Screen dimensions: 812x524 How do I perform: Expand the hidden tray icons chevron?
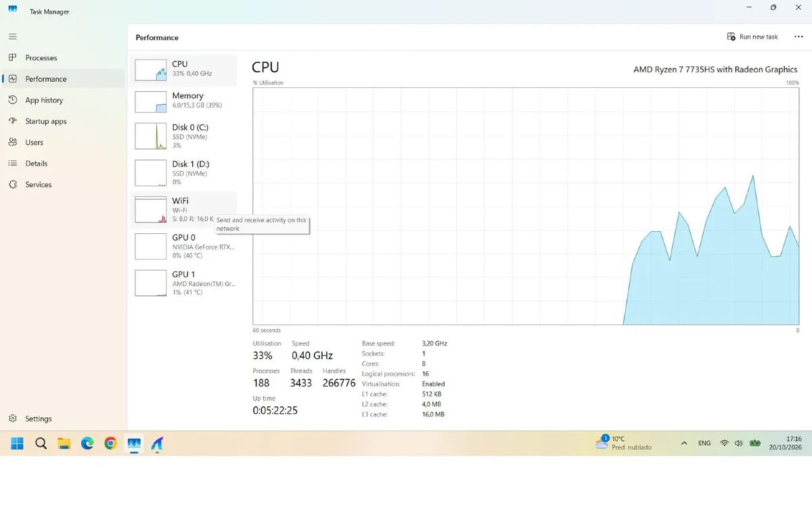point(684,444)
